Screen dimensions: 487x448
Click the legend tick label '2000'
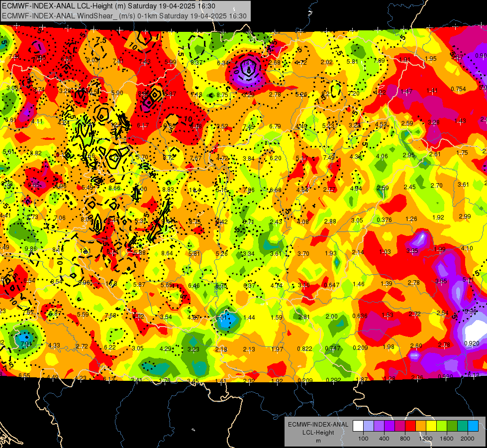(468, 439)
